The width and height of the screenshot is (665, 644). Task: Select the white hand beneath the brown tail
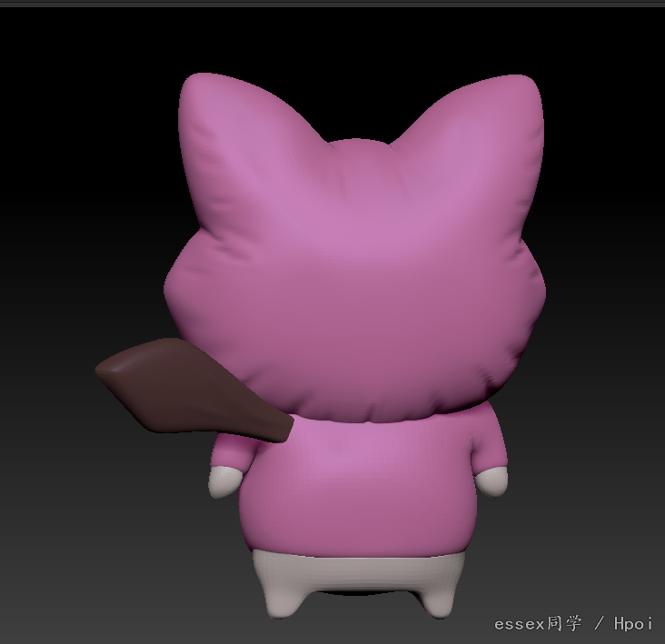[x=223, y=481]
